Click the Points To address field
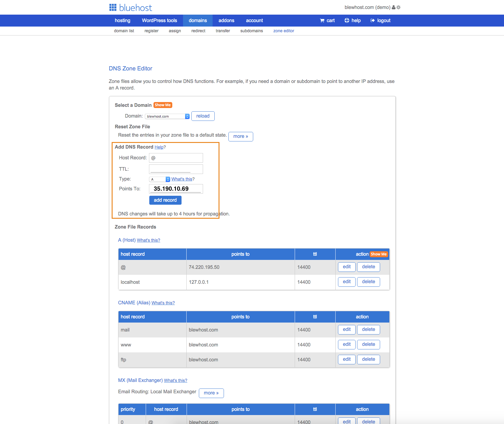Image resolution: width=504 pixels, height=424 pixels. click(176, 189)
